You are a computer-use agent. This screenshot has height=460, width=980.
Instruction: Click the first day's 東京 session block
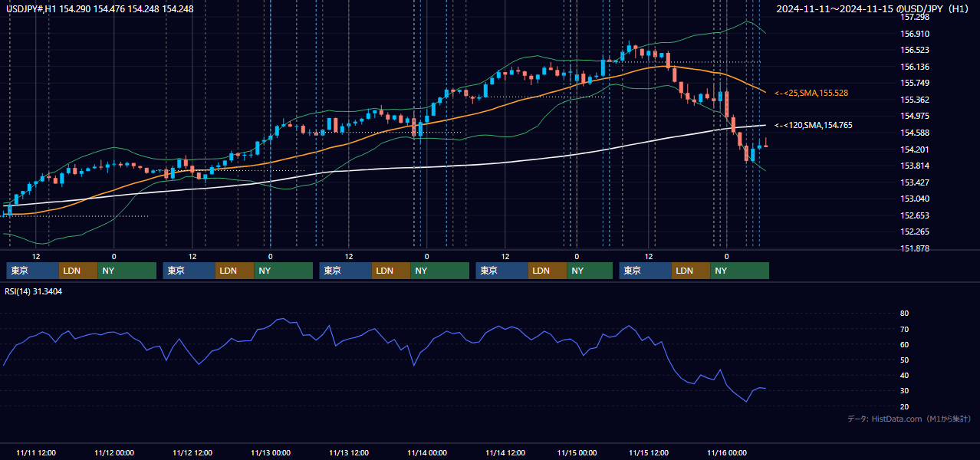pos(32,271)
